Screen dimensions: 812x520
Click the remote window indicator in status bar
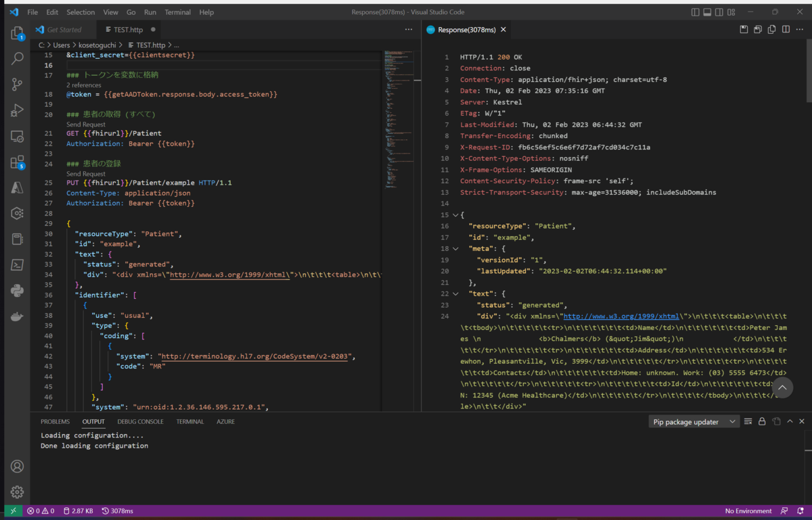tap(13, 511)
